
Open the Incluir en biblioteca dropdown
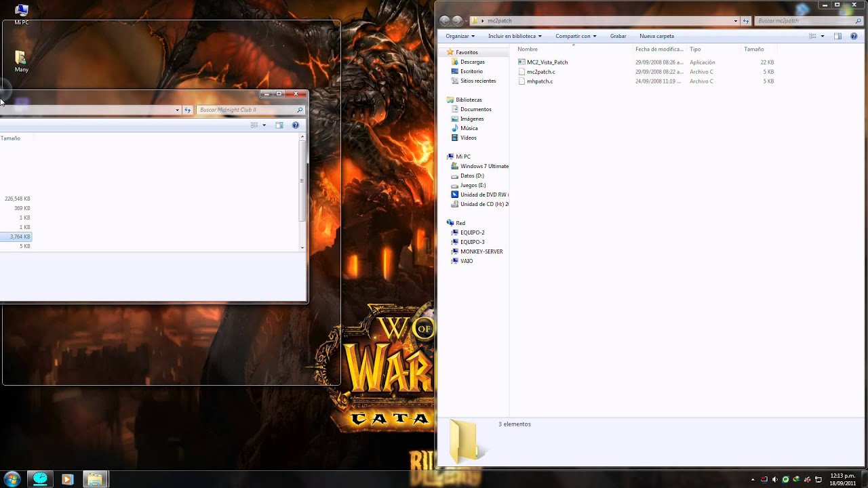point(515,36)
